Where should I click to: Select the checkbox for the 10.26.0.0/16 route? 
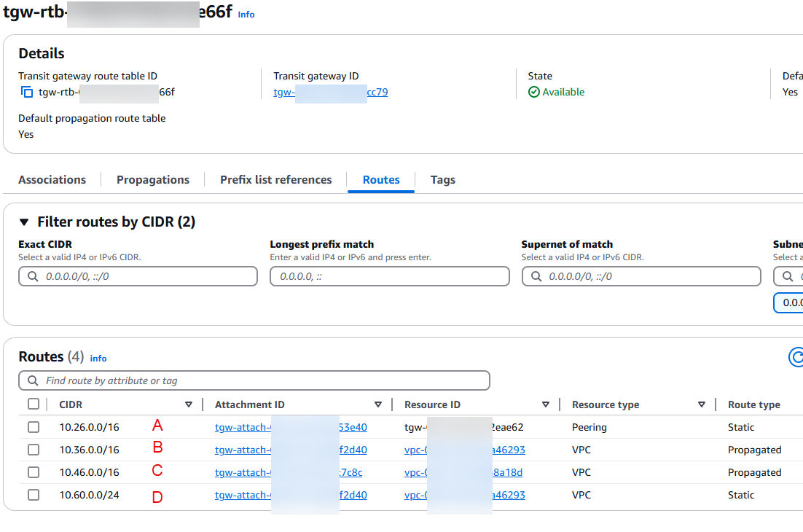pyautogui.click(x=33, y=427)
